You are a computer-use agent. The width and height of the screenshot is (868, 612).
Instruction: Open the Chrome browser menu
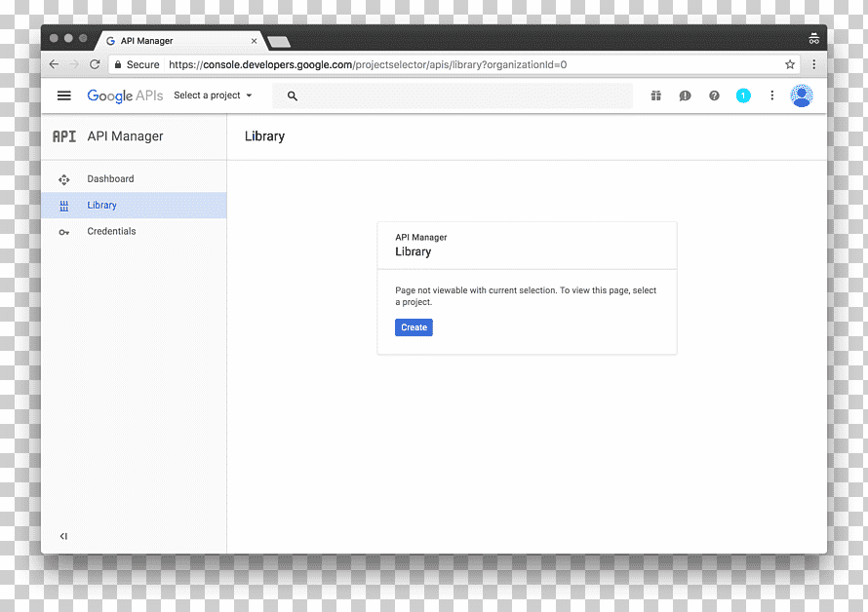tap(813, 64)
